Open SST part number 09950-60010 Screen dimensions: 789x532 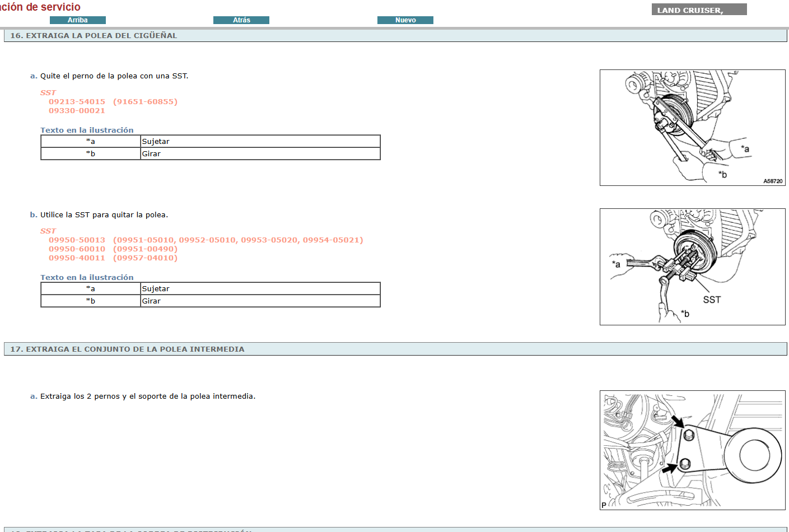click(77, 249)
